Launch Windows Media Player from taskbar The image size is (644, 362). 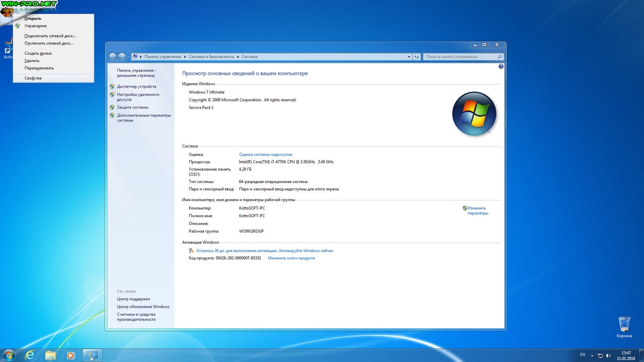71,355
